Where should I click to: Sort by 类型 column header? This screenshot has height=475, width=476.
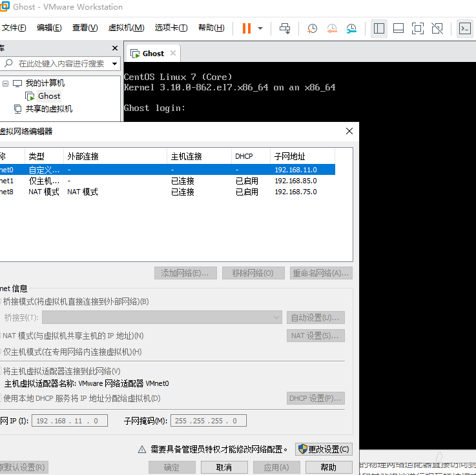click(x=44, y=156)
